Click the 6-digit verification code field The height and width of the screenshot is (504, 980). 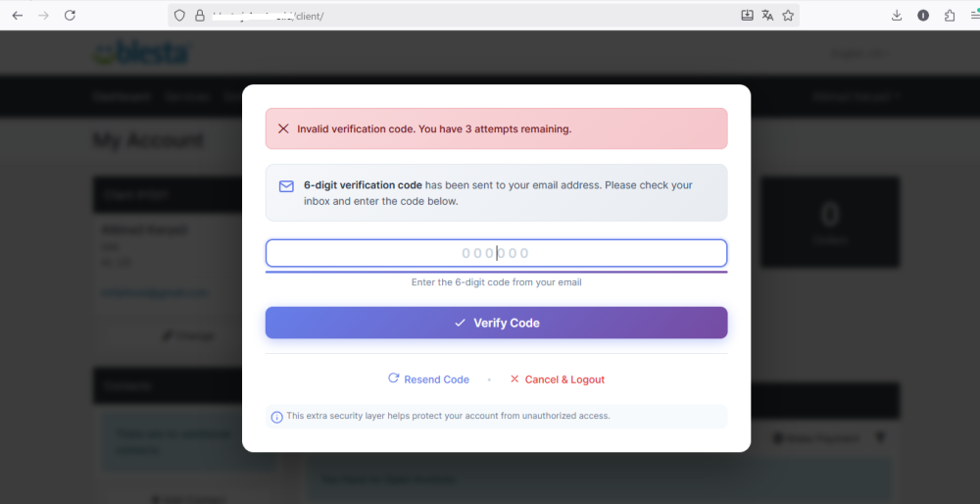[x=496, y=253]
